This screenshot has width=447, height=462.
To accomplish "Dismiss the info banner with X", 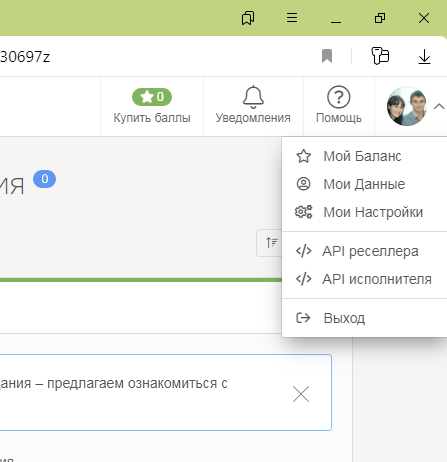I will point(301,394).
